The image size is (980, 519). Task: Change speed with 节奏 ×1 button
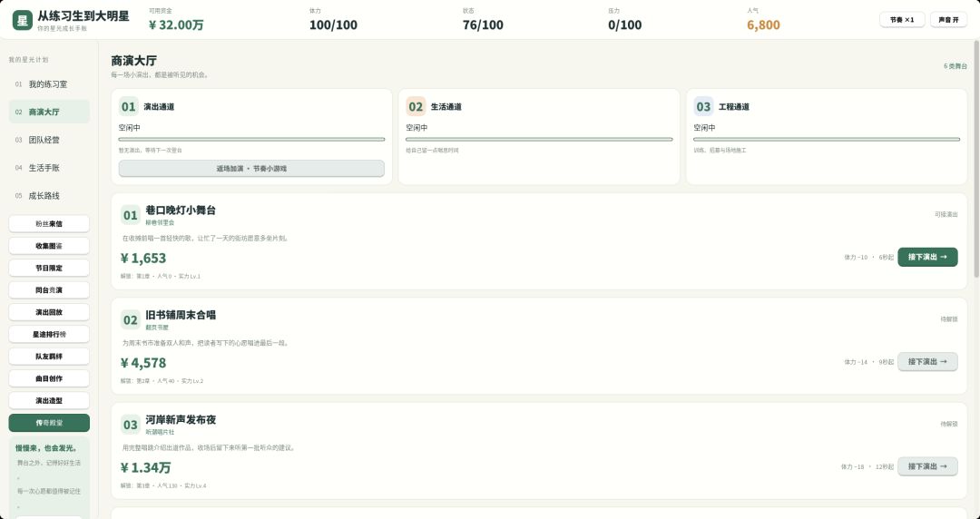(x=902, y=20)
